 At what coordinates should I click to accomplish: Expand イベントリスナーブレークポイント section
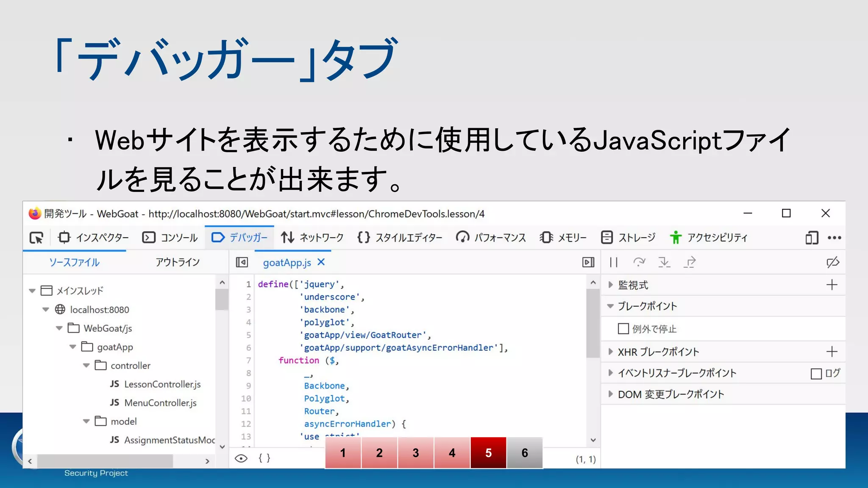610,373
